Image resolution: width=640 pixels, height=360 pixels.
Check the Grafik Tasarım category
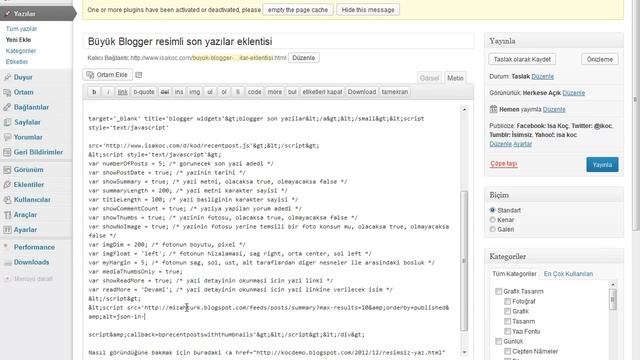point(498,291)
